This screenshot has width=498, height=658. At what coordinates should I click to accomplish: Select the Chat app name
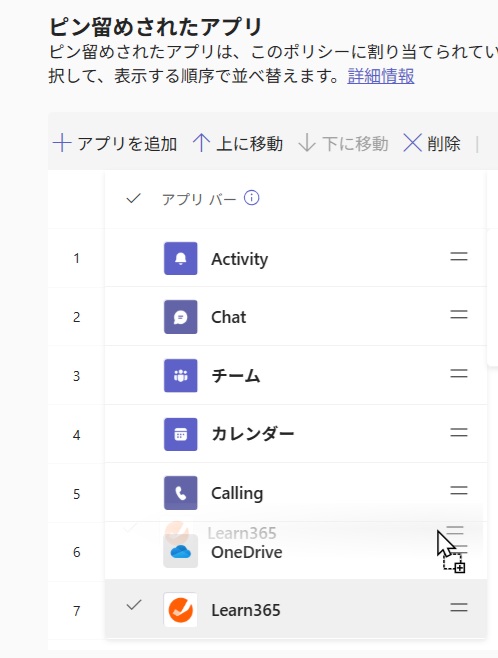[x=228, y=317]
